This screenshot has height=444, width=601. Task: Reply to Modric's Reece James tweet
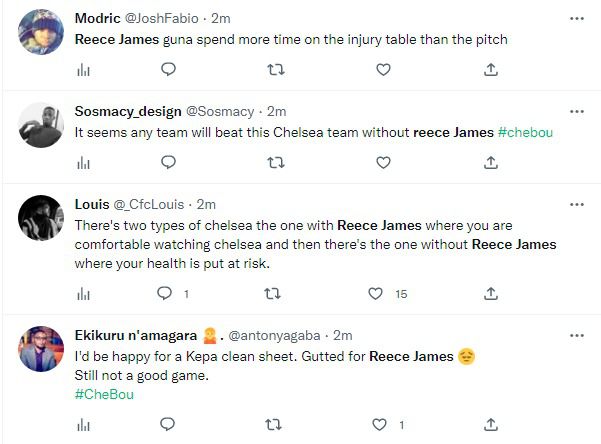coord(168,69)
